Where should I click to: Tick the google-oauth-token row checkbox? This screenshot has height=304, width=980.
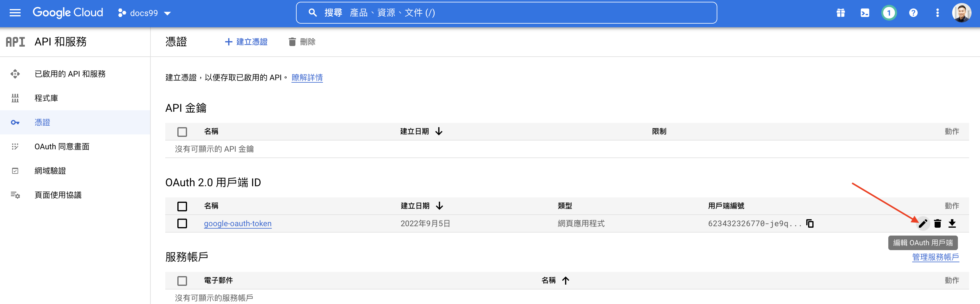click(182, 223)
